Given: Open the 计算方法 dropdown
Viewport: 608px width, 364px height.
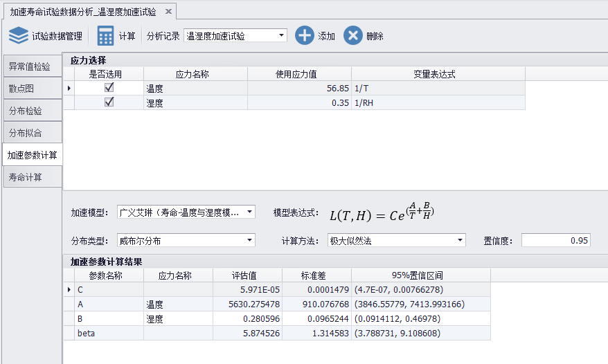Looking at the screenshot, I should (x=460, y=240).
